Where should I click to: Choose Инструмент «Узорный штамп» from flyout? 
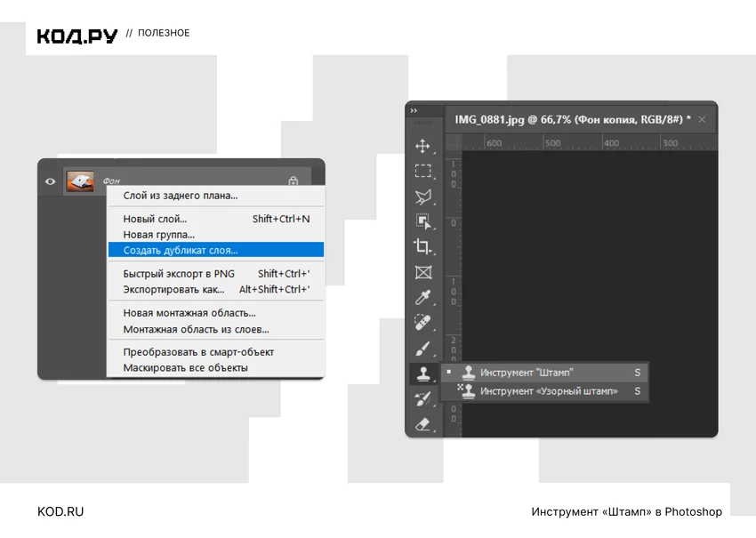pyautogui.click(x=545, y=391)
